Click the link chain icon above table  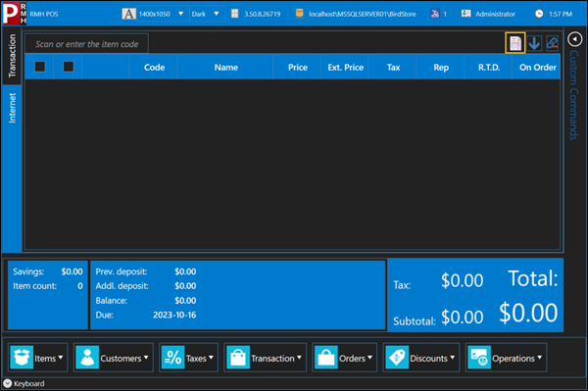coord(552,43)
